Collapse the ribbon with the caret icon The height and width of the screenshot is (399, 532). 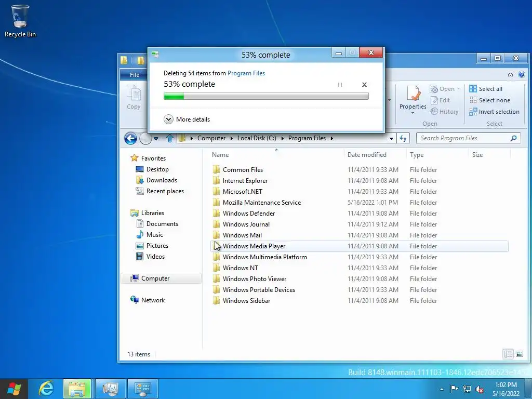(510, 75)
